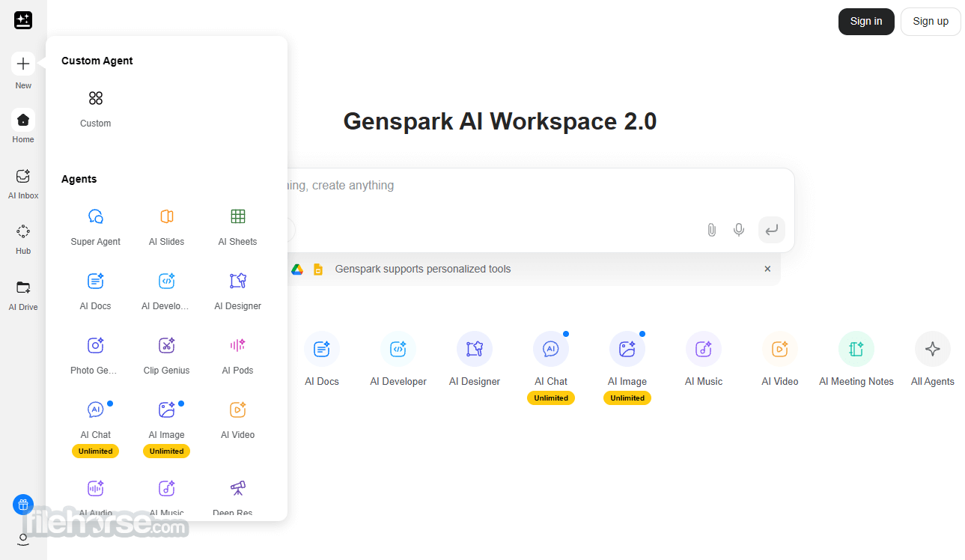This screenshot has width=965, height=560.
Task: Open AI Music in the Agents panel
Action: tap(167, 489)
